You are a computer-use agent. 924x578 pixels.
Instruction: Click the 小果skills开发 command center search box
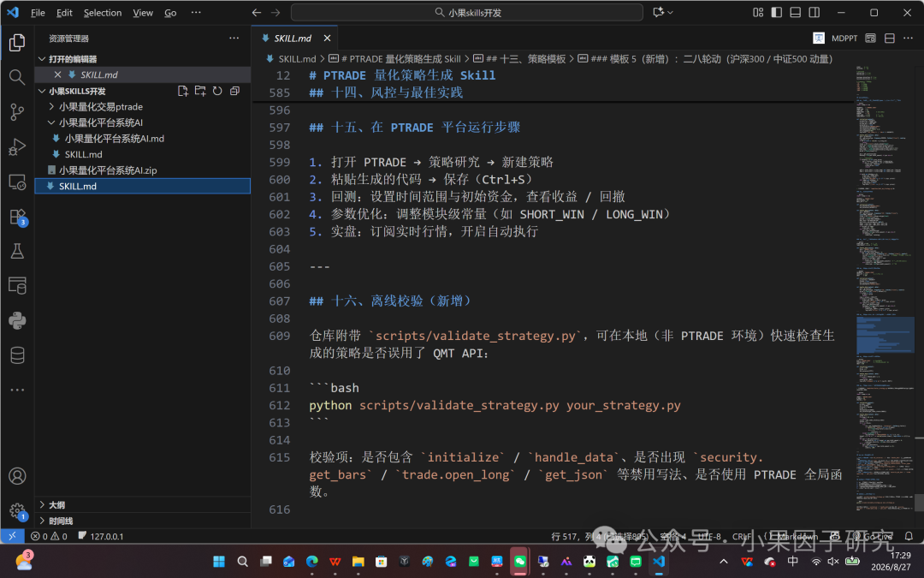[467, 12]
